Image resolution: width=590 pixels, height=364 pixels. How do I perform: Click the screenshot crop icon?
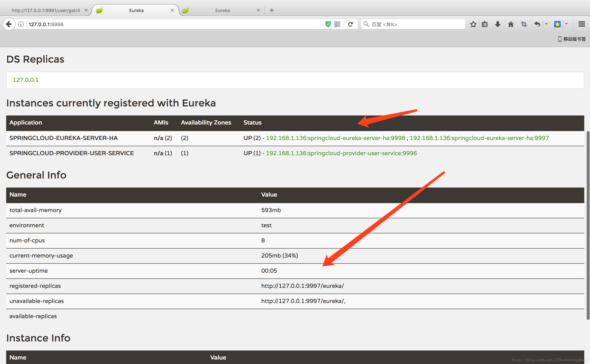[x=524, y=24]
